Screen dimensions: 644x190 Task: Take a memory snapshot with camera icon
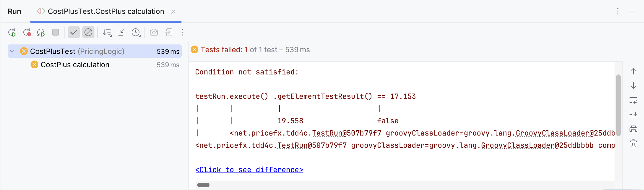tap(154, 32)
